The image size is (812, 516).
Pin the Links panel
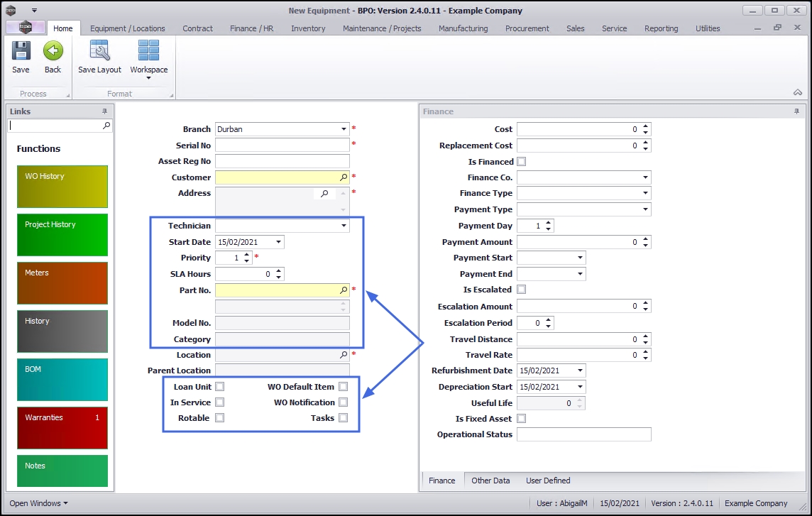pos(104,111)
